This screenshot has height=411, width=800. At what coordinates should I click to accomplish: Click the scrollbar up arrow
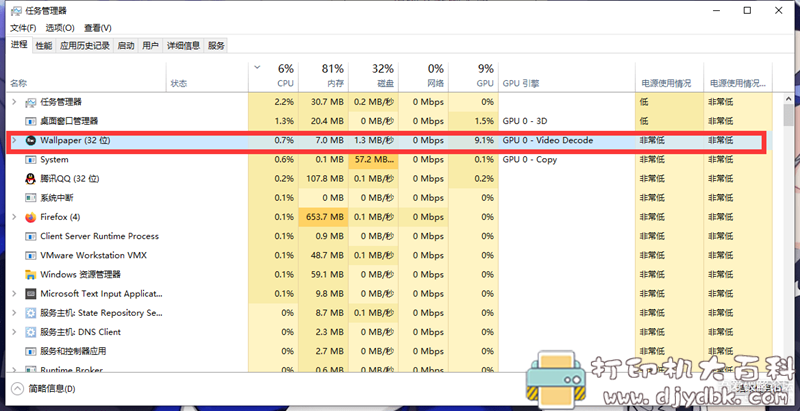click(x=789, y=98)
